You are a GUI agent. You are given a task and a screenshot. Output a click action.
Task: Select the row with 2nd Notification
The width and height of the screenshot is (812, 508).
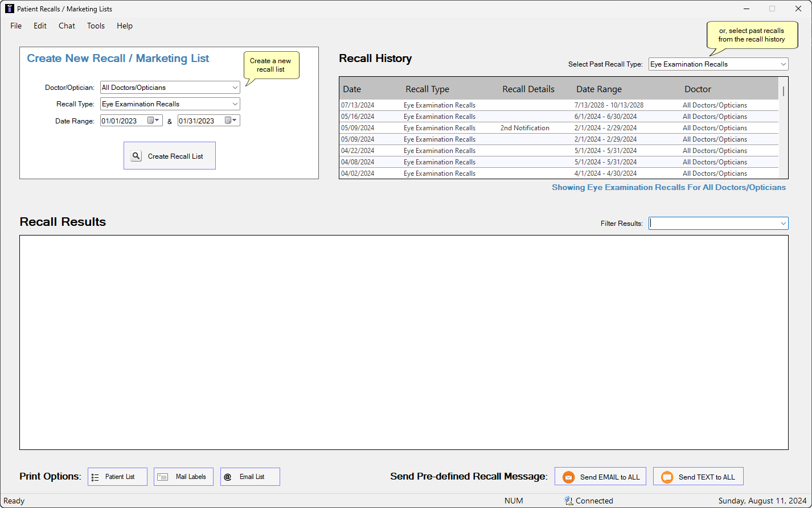pyautogui.click(x=559, y=128)
